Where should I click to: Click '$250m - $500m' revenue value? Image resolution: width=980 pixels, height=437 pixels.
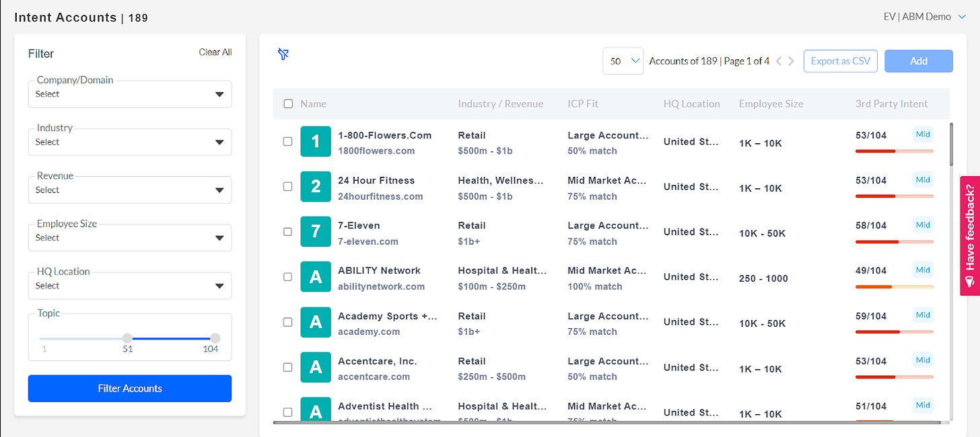pyautogui.click(x=492, y=376)
